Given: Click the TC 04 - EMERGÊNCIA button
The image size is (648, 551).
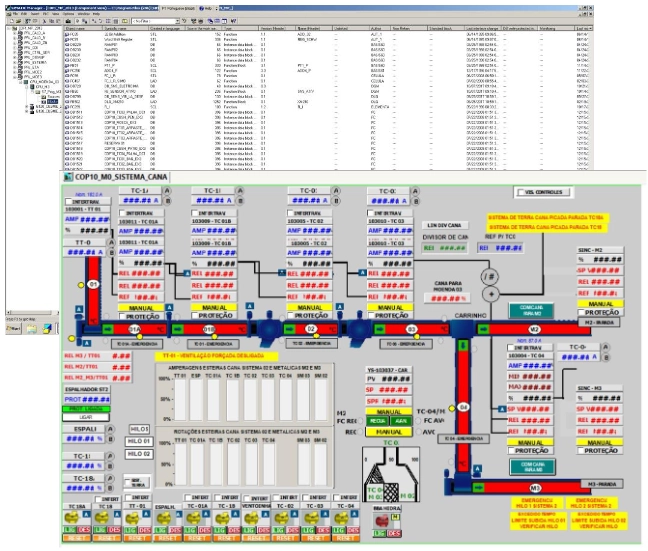Looking at the screenshot, I should coord(463,439).
